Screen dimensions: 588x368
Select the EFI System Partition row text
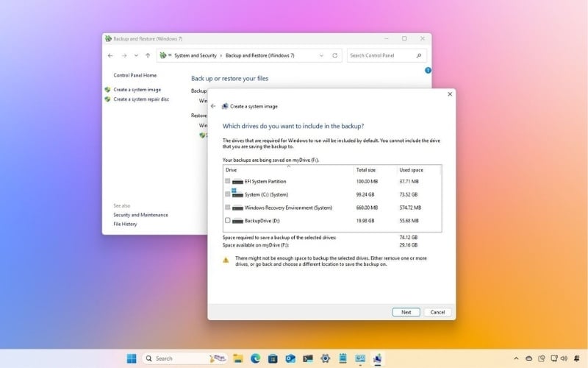click(x=265, y=181)
